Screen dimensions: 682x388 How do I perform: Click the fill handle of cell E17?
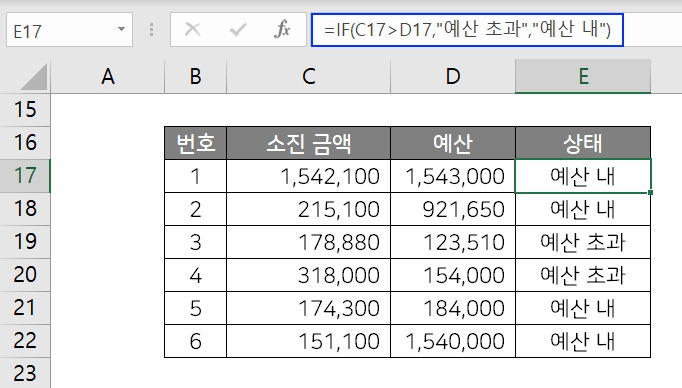pyautogui.click(x=650, y=192)
